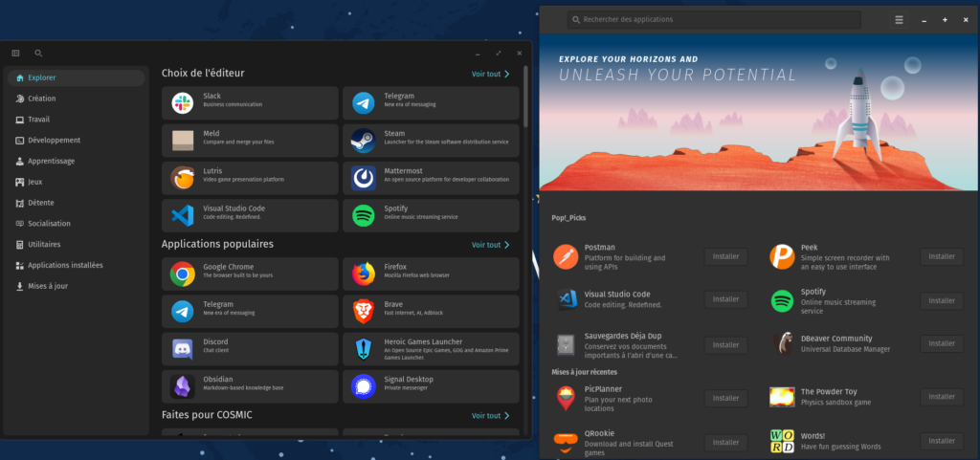The width and height of the screenshot is (980, 460).
Task: Click Installer next to DBeaver Community
Action: pos(942,344)
